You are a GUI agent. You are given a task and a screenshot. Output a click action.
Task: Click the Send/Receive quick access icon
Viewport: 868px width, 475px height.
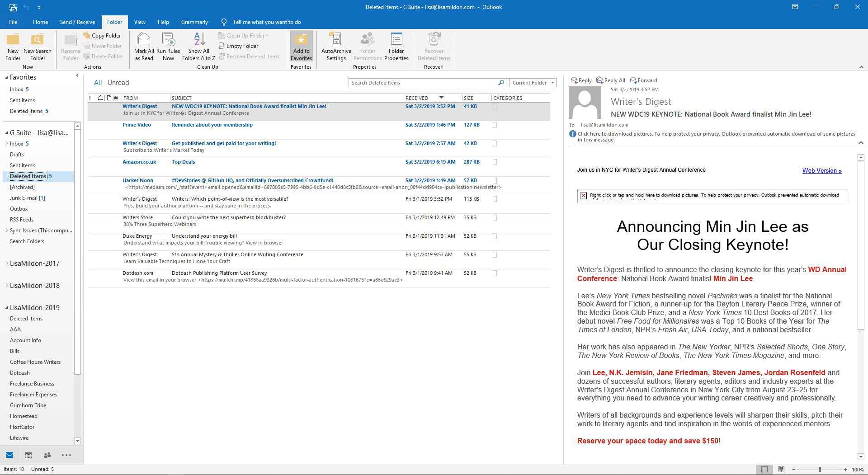click(13, 7)
